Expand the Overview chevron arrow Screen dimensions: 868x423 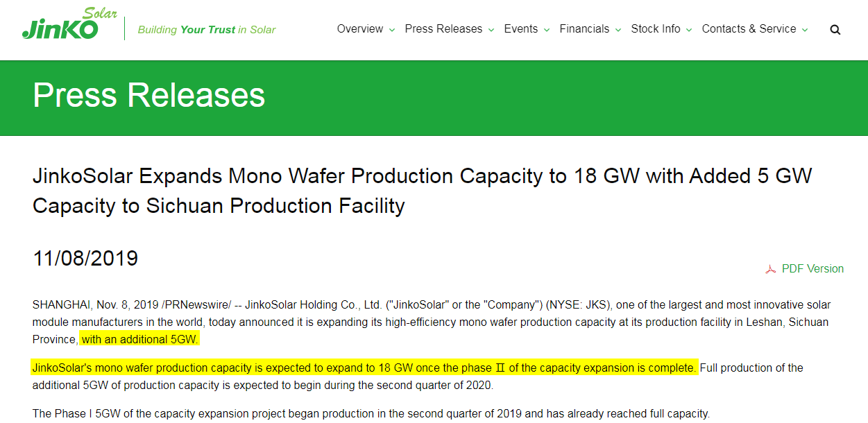[x=392, y=30]
